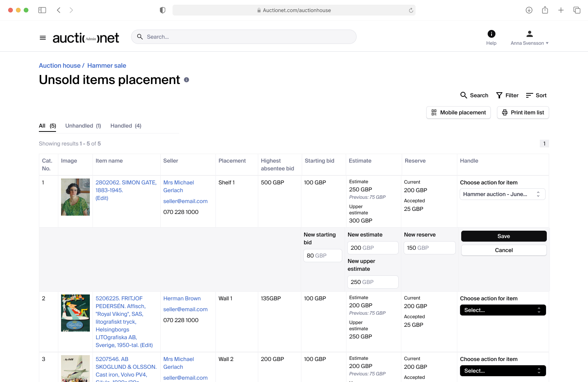
Task: Click the New reserve input field
Action: pyautogui.click(x=429, y=248)
